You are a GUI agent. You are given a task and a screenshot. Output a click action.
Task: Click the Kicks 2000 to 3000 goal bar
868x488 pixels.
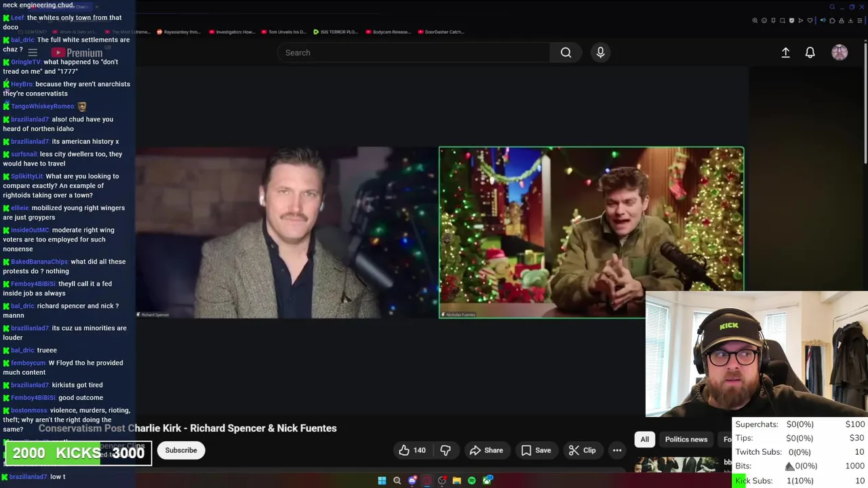[79, 453]
